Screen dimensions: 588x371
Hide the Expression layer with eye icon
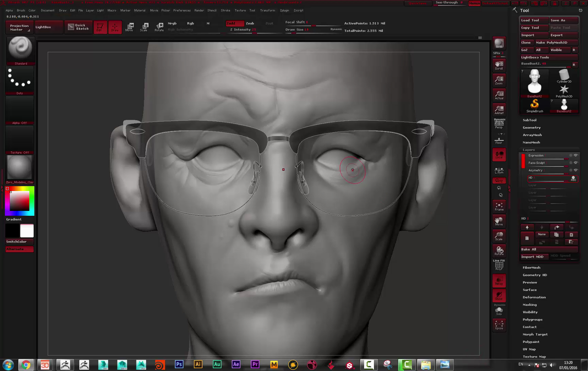(x=576, y=155)
